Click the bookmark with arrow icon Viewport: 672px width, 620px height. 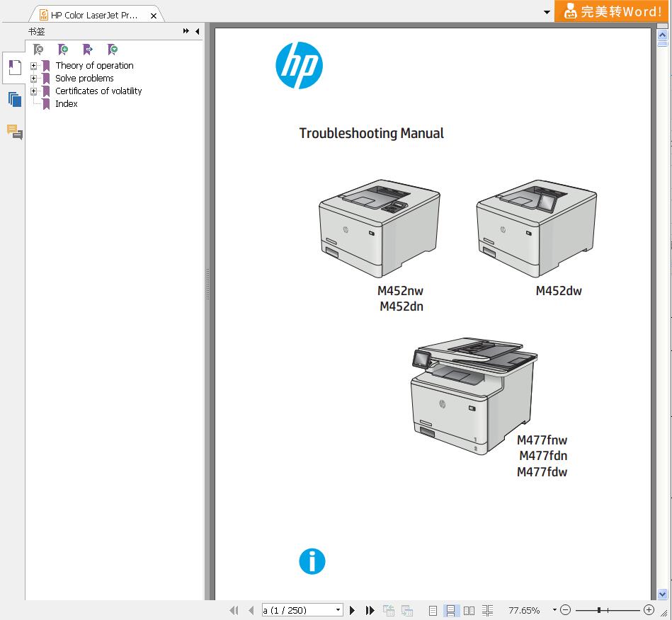(x=87, y=50)
